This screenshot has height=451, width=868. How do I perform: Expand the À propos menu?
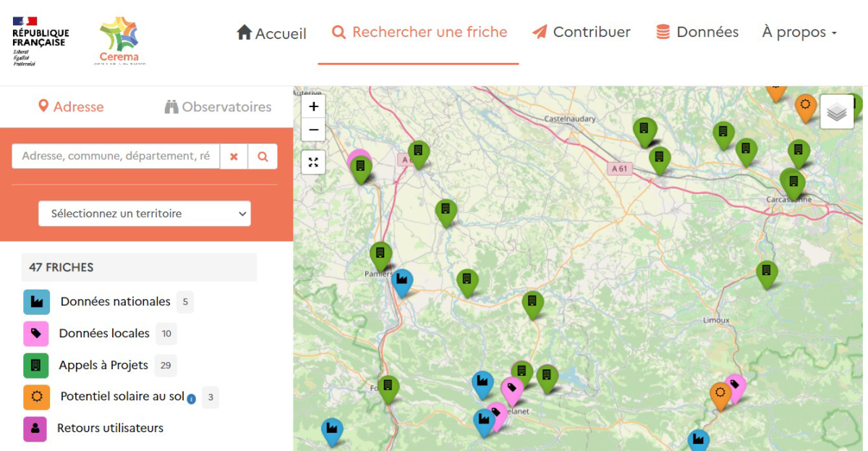[x=799, y=33]
